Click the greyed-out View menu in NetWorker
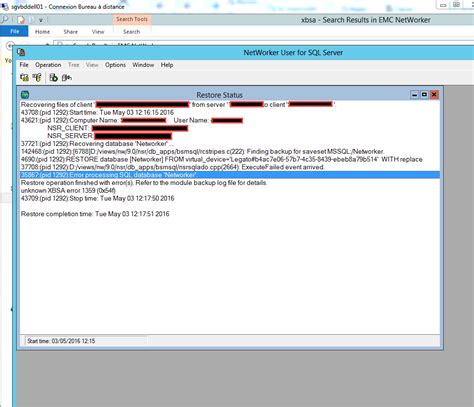The image size is (474, 407). point(92,65)
